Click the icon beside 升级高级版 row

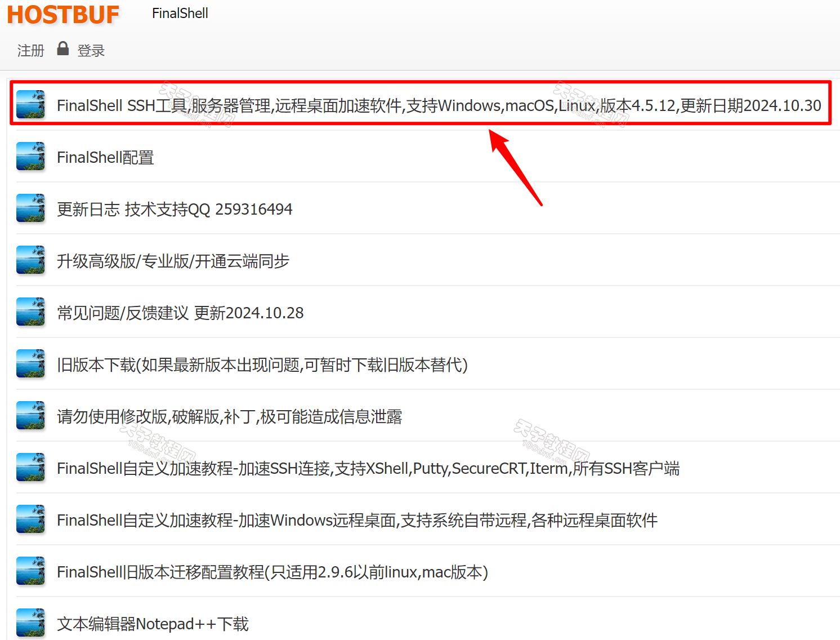30,260
